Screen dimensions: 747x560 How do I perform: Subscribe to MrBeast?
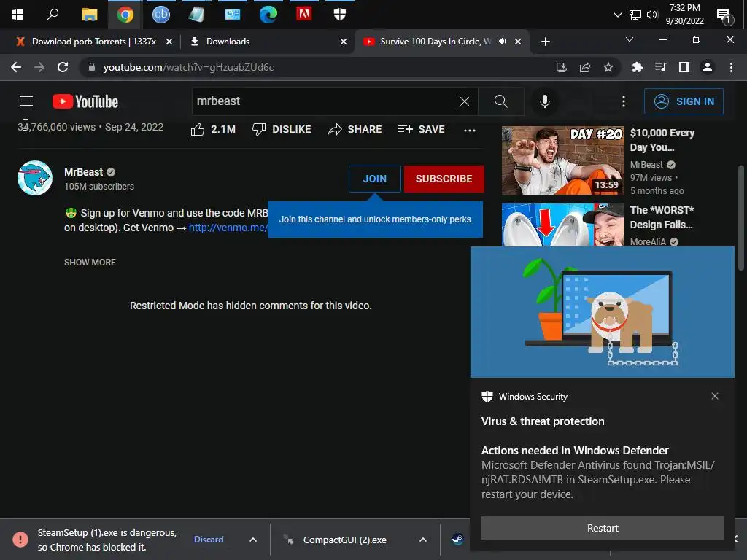[x=444, y=179]
